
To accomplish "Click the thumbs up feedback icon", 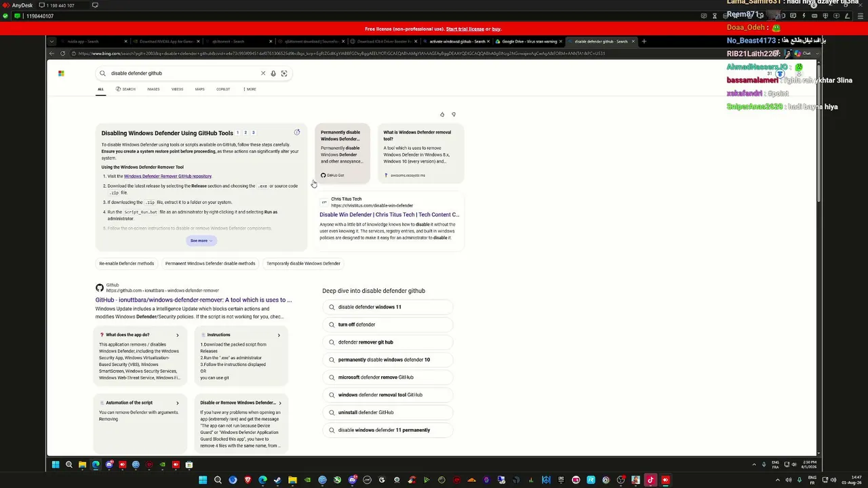I will point(442,115).
